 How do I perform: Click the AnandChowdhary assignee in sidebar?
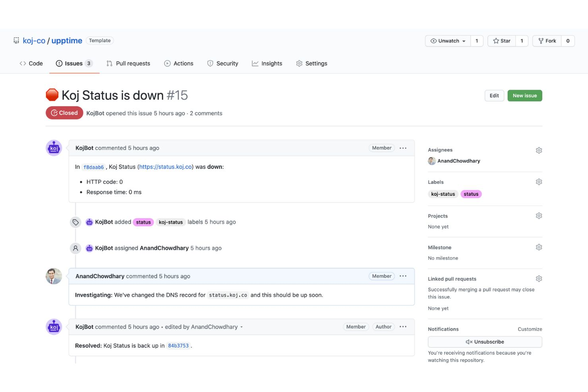click(x=458, y=161)
